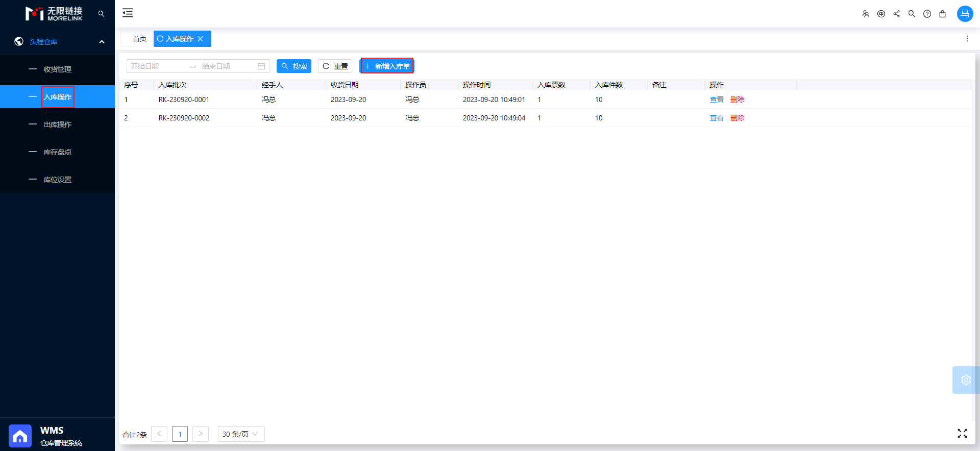Click the 开始日期 start date field
Screen dimensions: 980x451
(156, 66)
